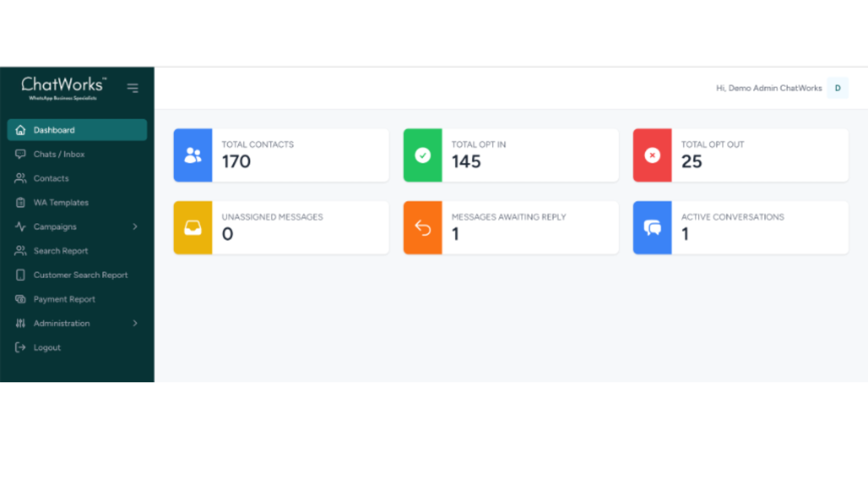The image size is (868, 488).
Task: Click the Contacts people icon
Action: point(20,178)
